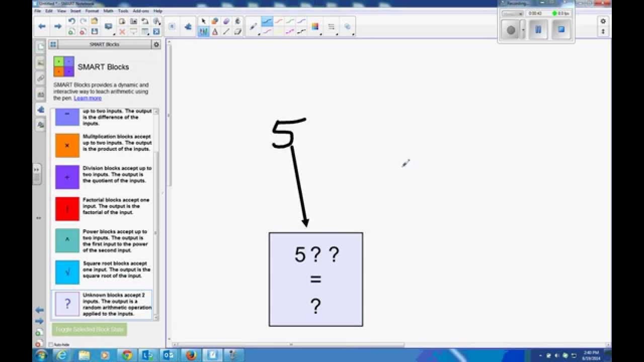The image size is (644, 362).
Task: Open the Insert menu
Action: 75,11
